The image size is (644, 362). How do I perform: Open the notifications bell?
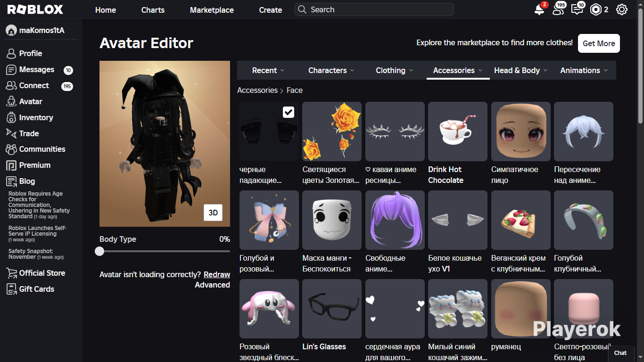point(539,9)
